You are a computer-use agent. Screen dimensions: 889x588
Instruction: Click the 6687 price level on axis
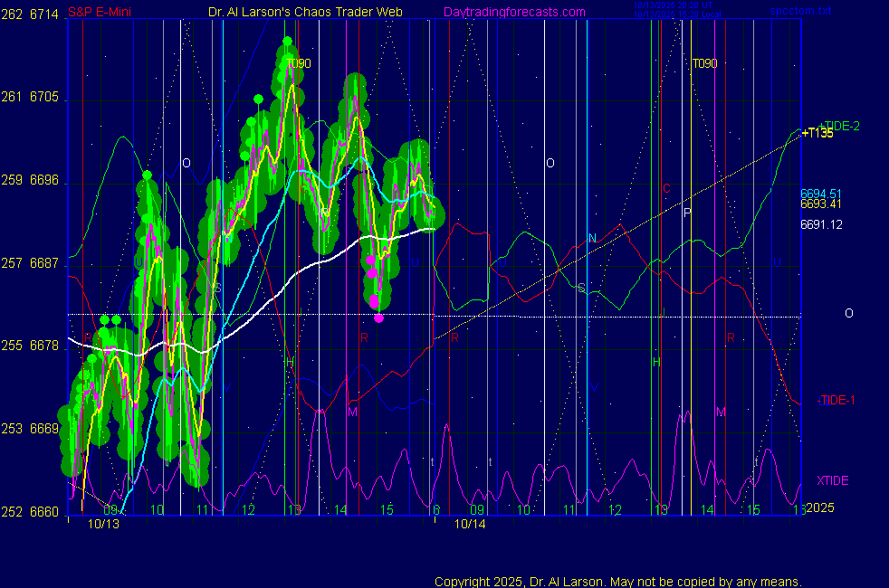[45, 262]
